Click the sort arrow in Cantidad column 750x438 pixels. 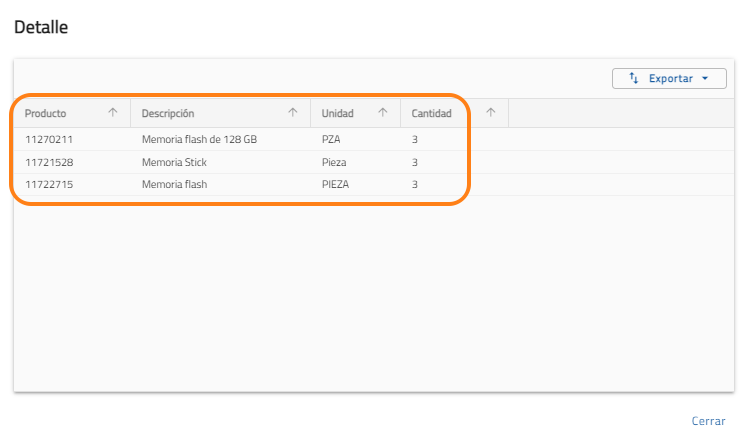pos(490,113)
